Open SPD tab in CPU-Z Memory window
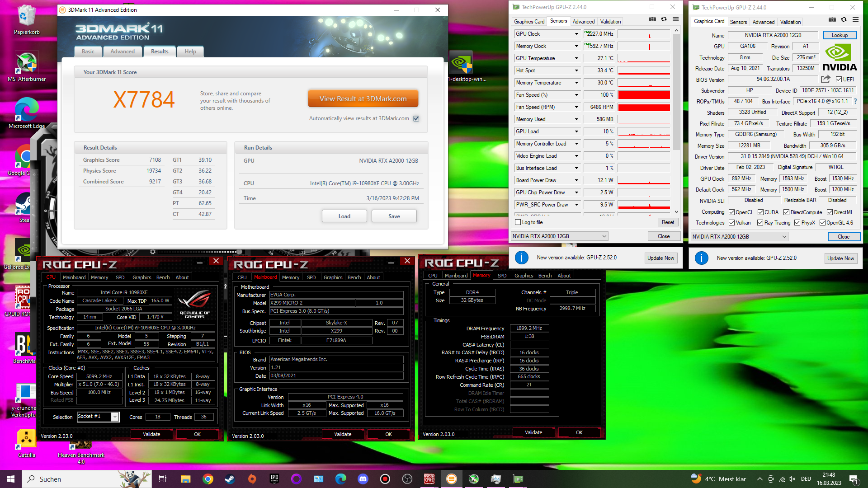The height and width of the screenshot is (488, 868). tap(502, 276)
